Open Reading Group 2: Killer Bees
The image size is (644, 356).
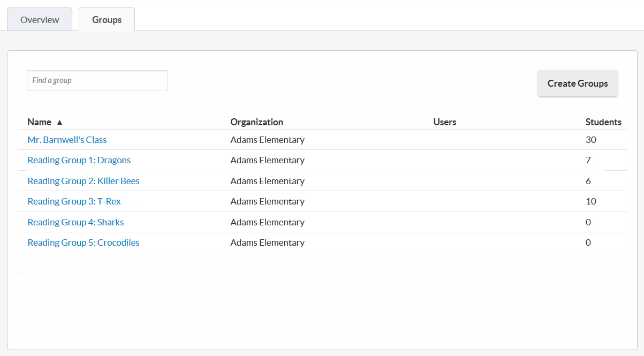pos(84,181)
